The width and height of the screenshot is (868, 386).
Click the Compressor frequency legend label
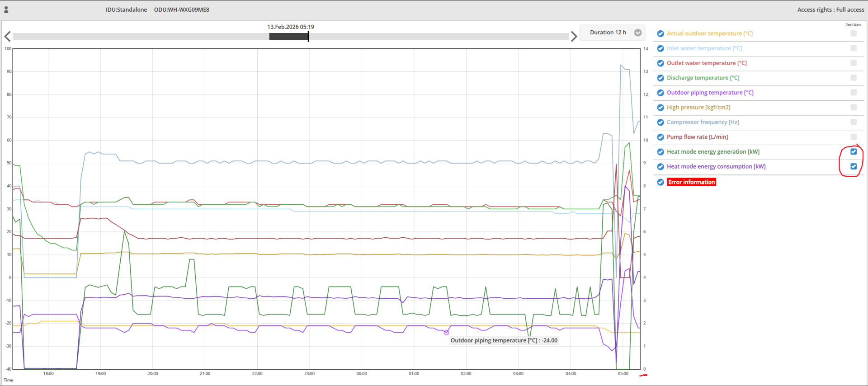pyautogui.click(x=703, y=122)
